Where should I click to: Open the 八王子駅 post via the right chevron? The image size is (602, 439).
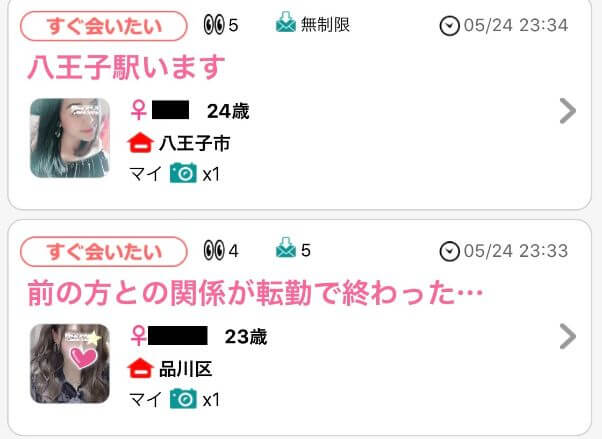(568, 111)
